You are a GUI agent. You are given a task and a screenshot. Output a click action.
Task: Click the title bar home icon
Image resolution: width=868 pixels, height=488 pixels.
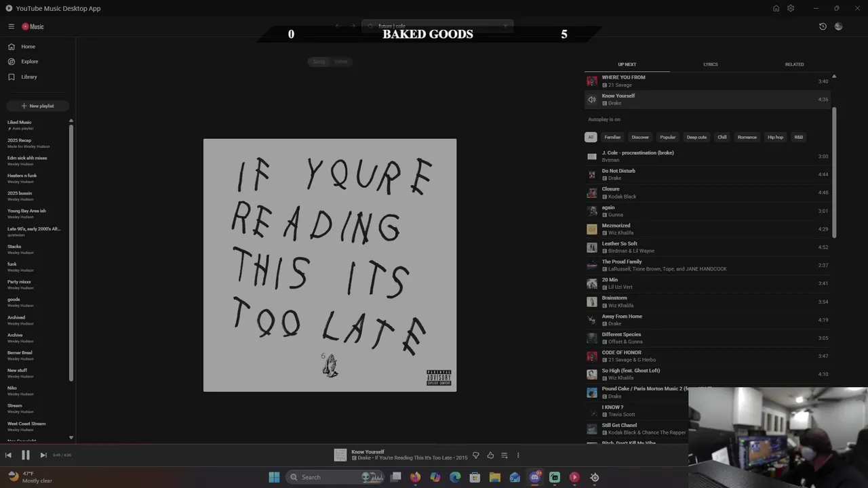coord(776,8)
